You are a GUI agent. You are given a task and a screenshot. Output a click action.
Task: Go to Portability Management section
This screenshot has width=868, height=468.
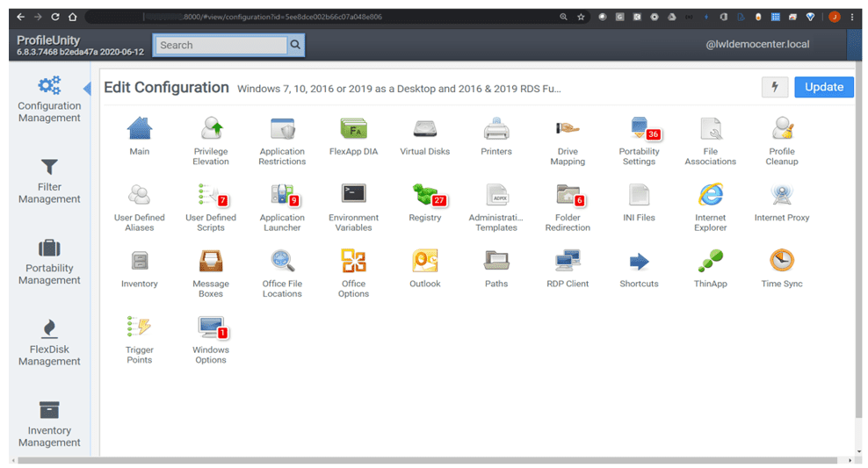pos(49,262)
